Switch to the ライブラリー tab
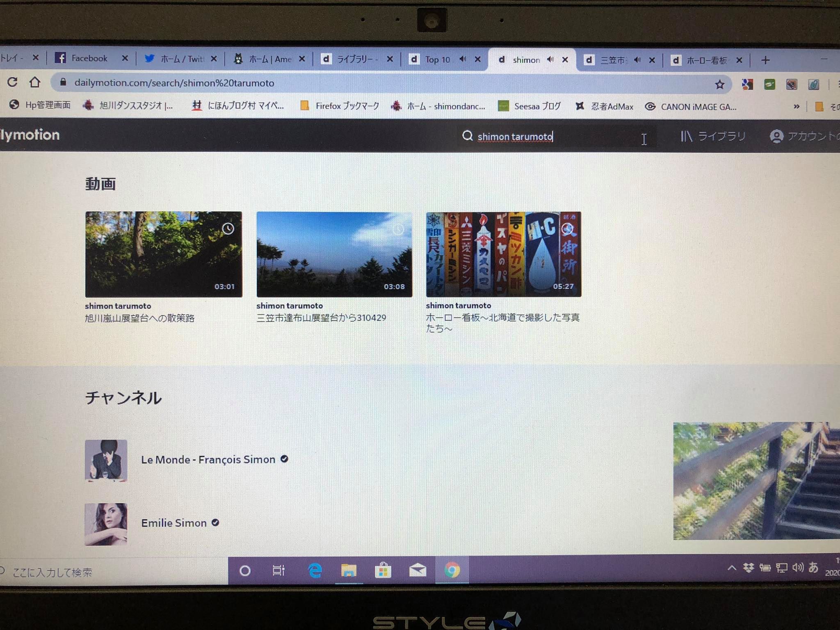Image resolution: width=840 pixels, height=630 pixels. pyautogui.click(x=356, y=59)
